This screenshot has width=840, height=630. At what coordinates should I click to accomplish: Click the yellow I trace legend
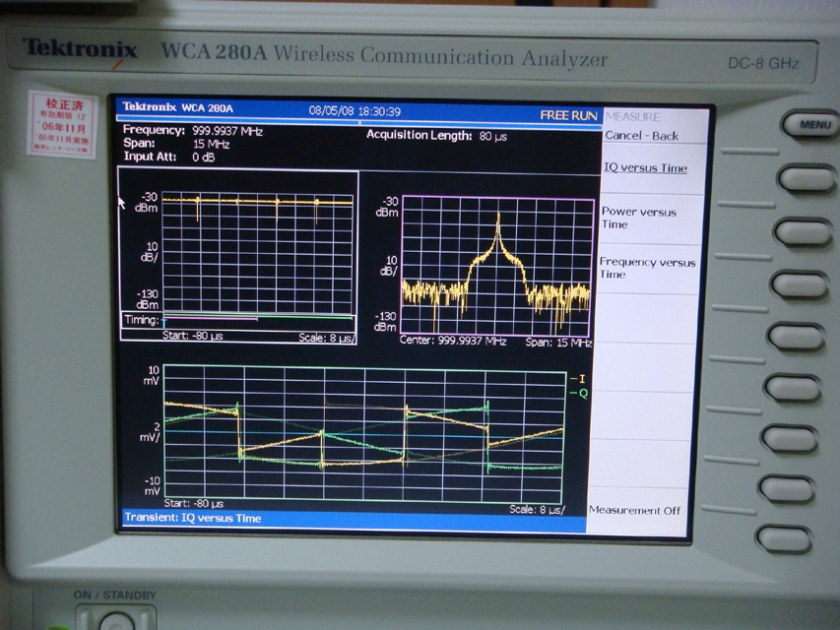click(x=577, y=379)
